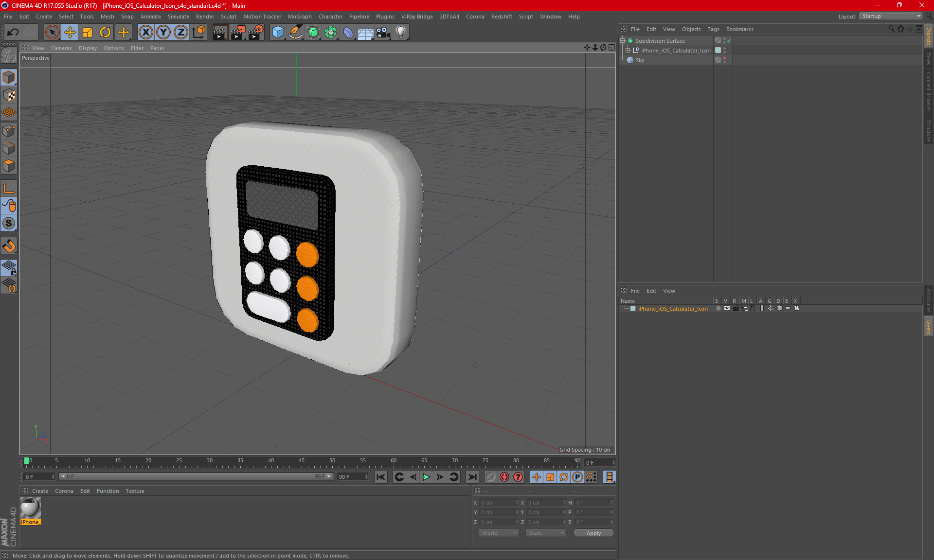
Task: Click Play forward button
Action: pyautogui.click(x=426, y=477)
